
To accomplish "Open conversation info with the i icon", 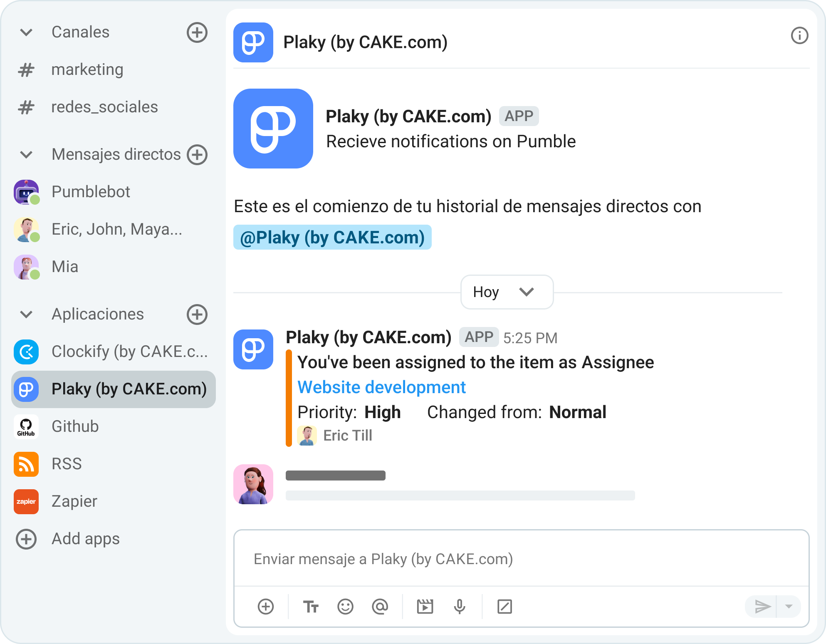I will [x=799, y=36].
